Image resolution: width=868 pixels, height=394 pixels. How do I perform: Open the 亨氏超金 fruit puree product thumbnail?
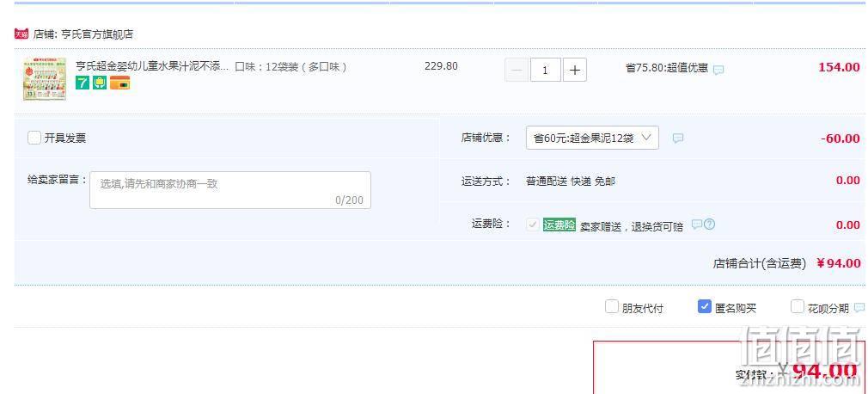[45, 78]
